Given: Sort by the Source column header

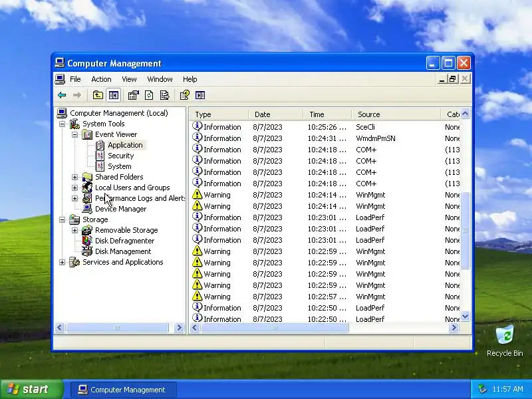Looking at the screenshot, I should pos(396,114).
